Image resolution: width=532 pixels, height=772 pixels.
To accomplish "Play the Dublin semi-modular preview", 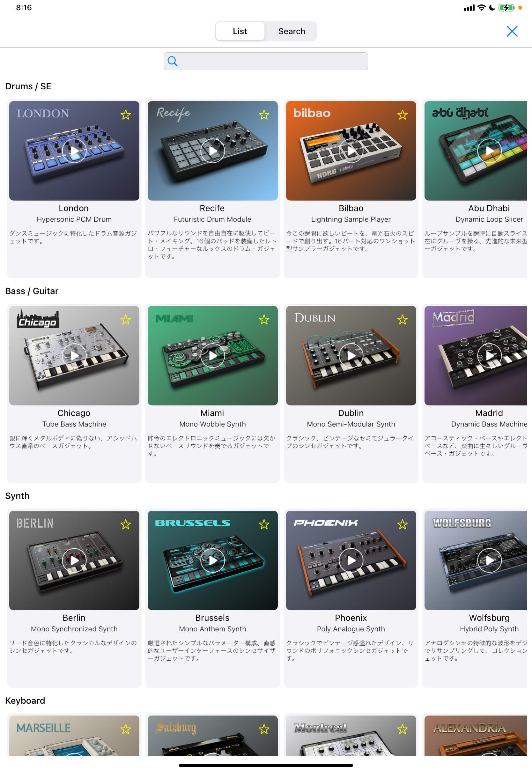I will pos(351,356).
